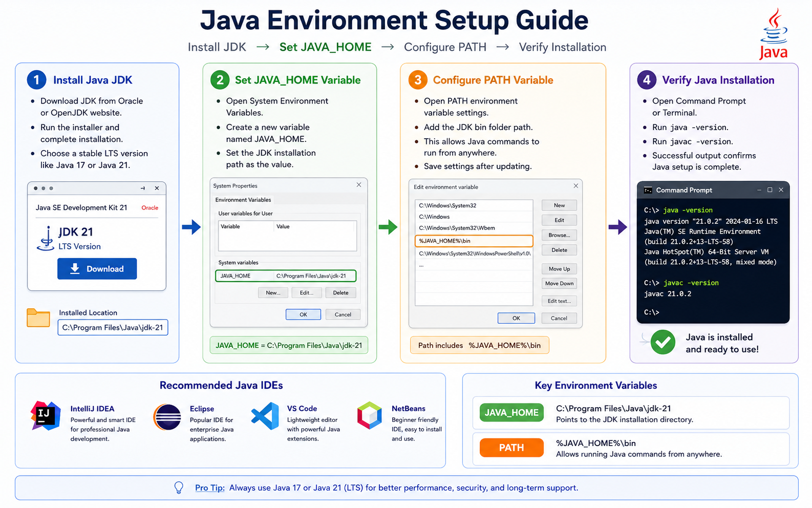Screen dimensions: 812x508
Task: Select the C:\Windows path entry
Action: [474, 217]
